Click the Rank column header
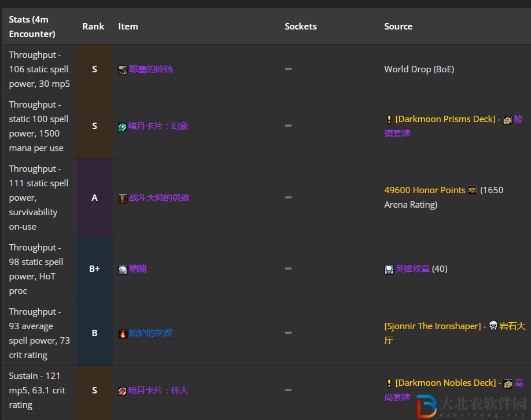The height and width of the screenshot is (420, 531). point(93,27)
